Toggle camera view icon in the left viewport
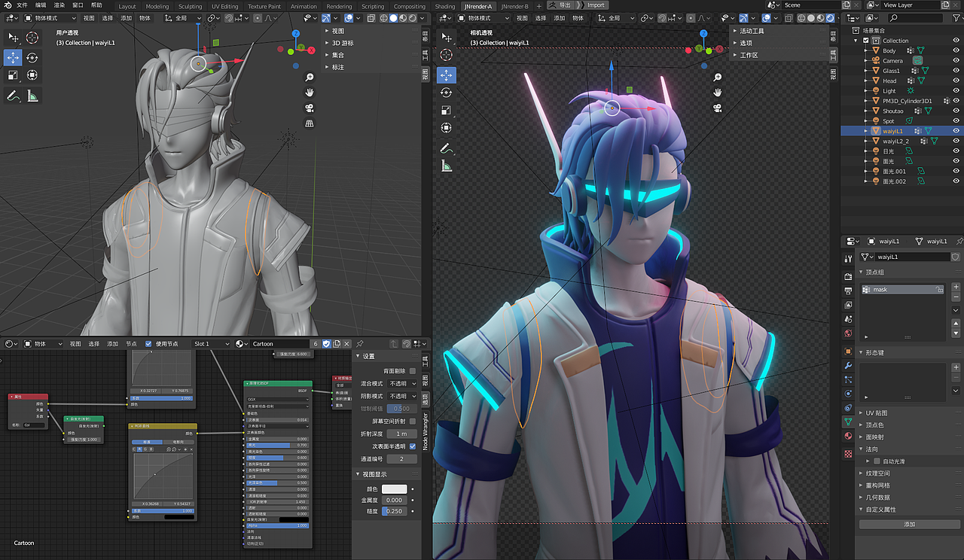964x560 pixels. point(310,108)
